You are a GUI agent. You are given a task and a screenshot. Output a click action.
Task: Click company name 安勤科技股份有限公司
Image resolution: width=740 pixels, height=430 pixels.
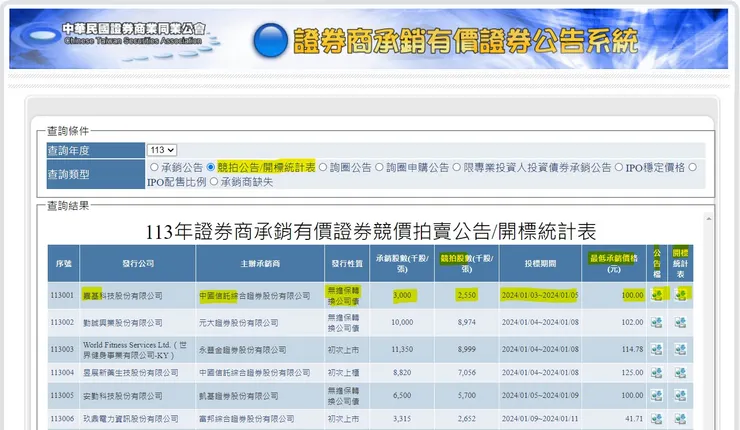123,396
